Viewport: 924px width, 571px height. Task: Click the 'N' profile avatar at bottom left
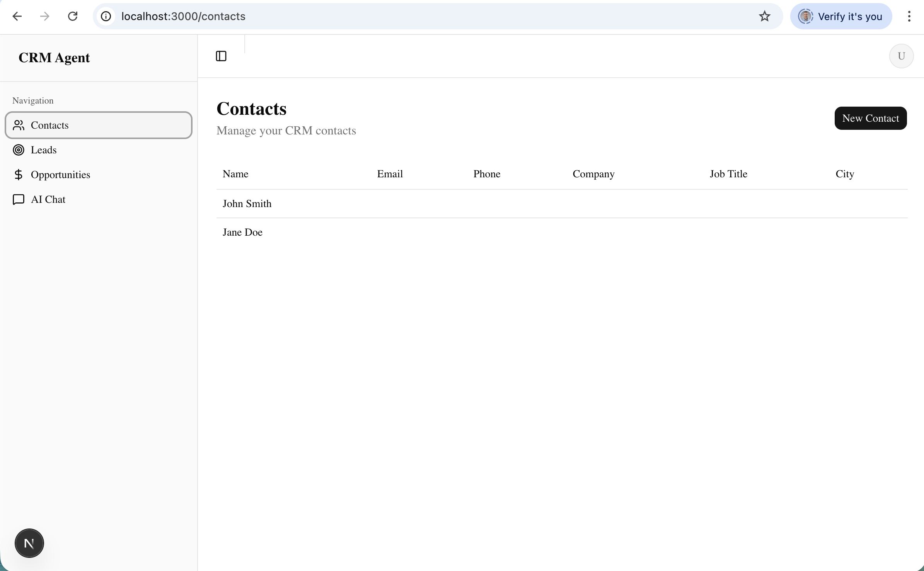pyautogui.click(x=29, y=543)
